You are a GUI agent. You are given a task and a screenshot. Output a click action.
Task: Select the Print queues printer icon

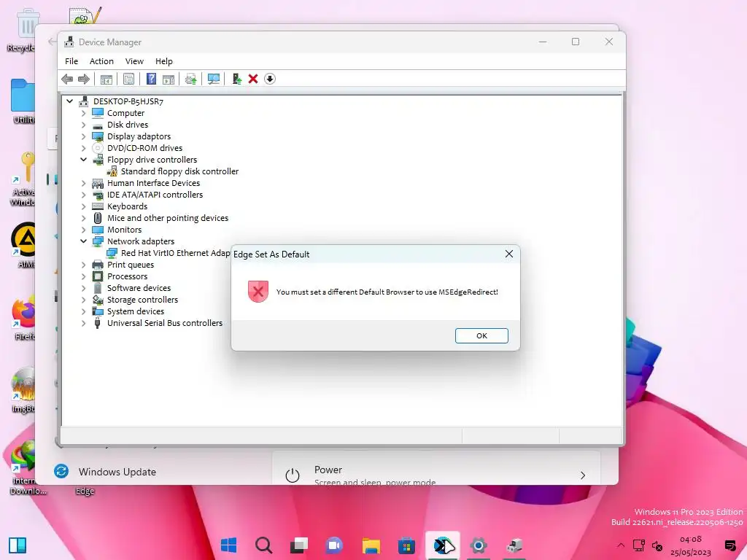point(98,265)
